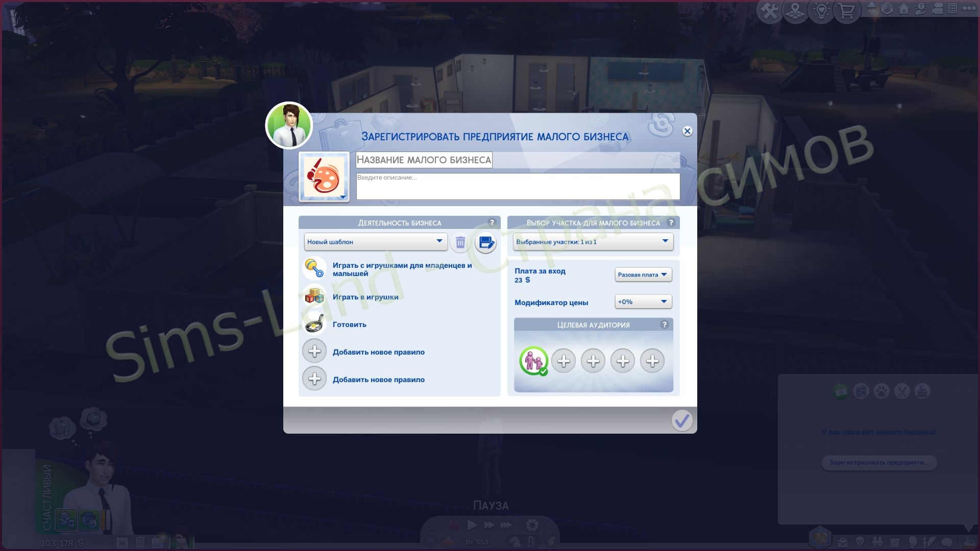This screenshot has height=551, width=980.
Task: Click the owner Sim portrait in dialog
Action: [x=289, y=126]
